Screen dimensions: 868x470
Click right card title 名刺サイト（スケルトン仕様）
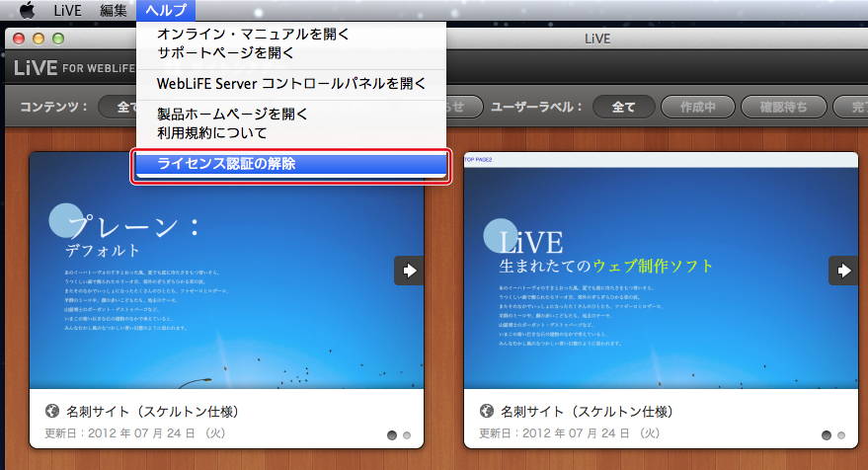(x=587, y=412)
